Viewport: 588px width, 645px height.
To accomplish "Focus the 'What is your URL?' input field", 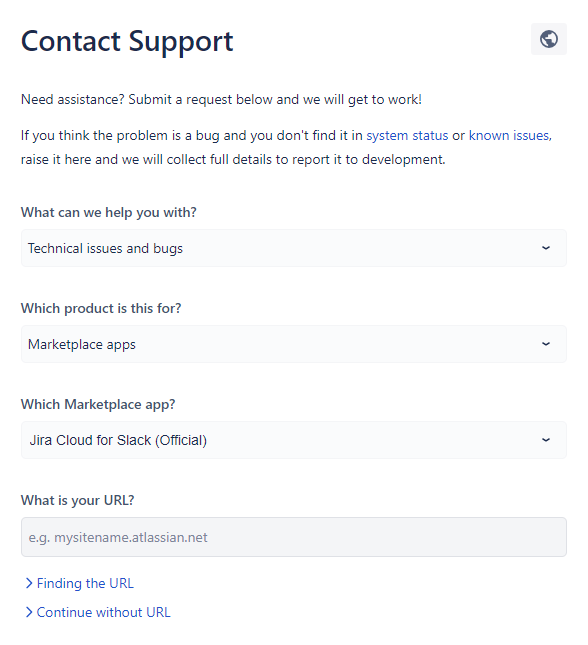I will click(294, 537).
